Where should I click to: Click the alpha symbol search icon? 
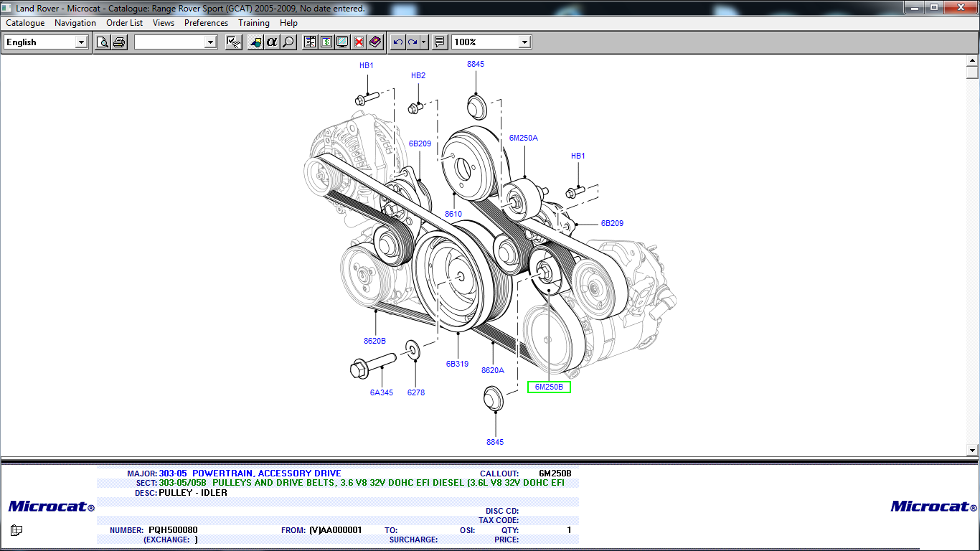pos(272,42)
